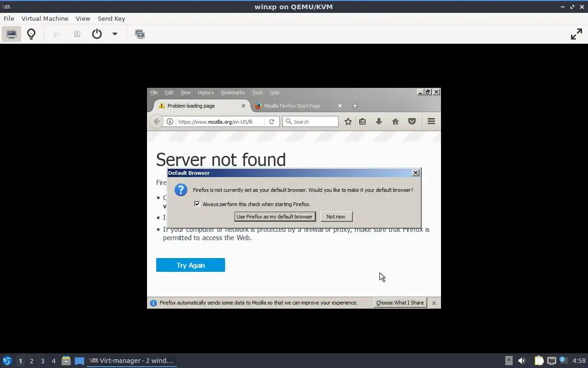This screenshot has height=368, width=588.
Task: Switch to workspace 4
Action: point(53,361)
